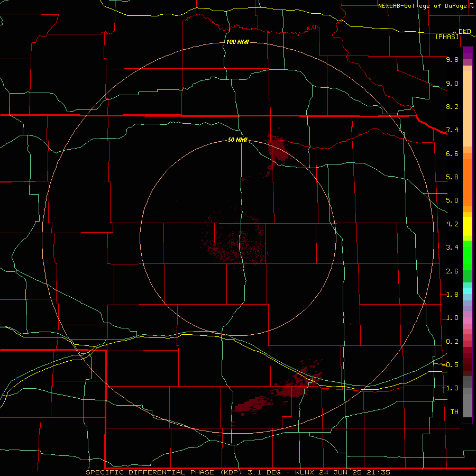Click the 1.0 scale label

pyautogui.click(x=452, y=318)
